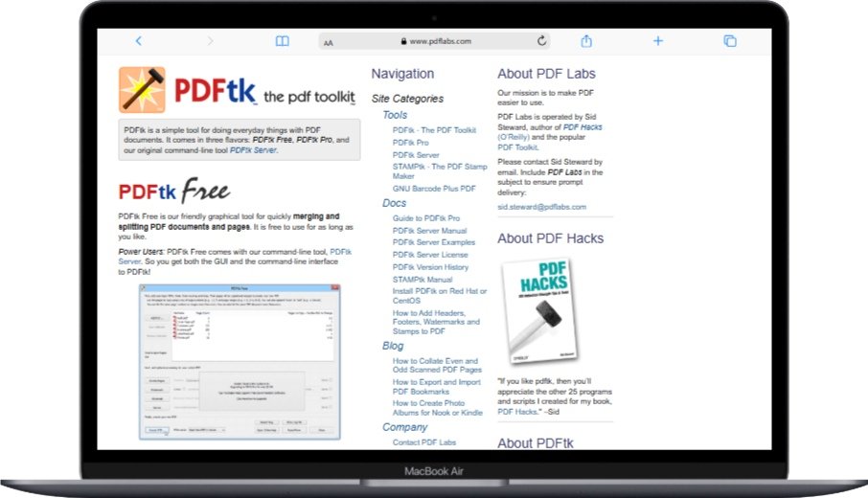Open the PDFtk Server link in intro box
Image resolution: width=868 pixels, height=498 pixels.
pos(254,150)
